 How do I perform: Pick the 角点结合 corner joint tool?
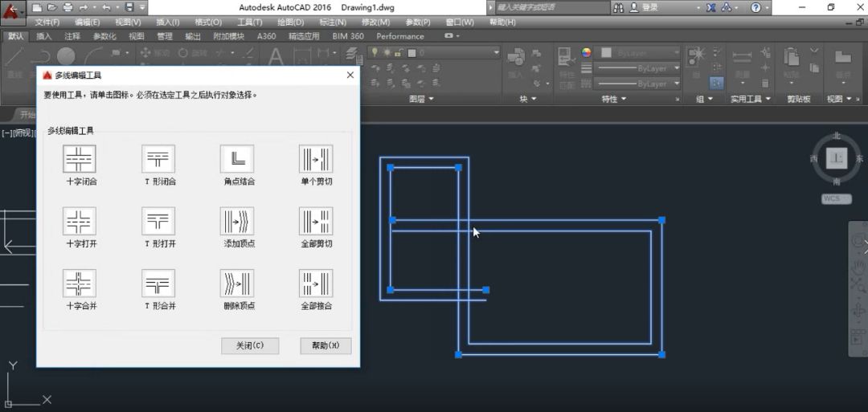(x=237, y=159)
